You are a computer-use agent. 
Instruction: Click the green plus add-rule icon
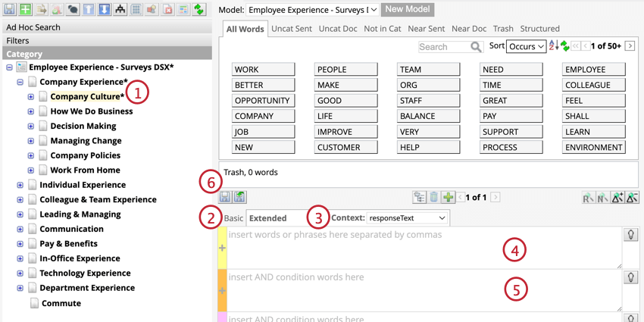448,198
